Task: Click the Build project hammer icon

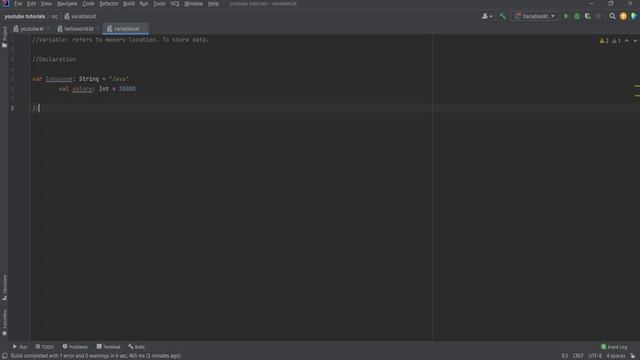Action: click(x=502, y=16)
